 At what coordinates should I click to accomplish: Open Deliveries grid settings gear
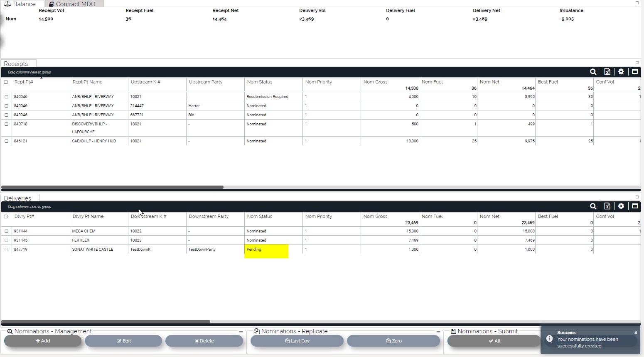coord(621,206)
